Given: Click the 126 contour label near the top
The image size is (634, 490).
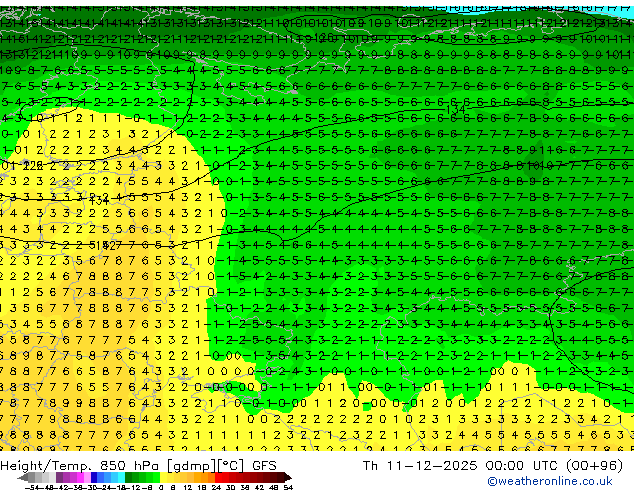Looking at the screenshot, I should 326,38.
